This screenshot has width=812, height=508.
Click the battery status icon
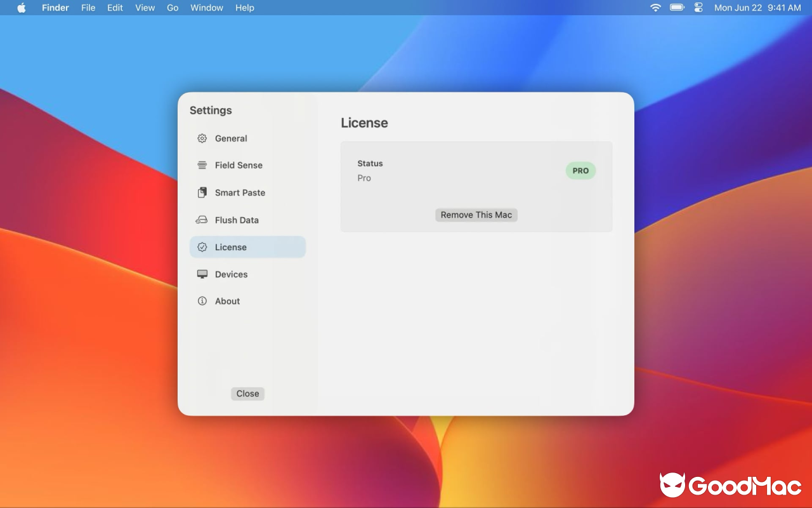pyautogui.click(x=677, y=8)
